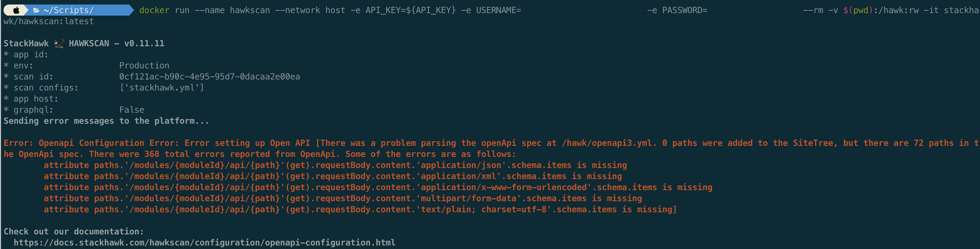The image size is (980, 249).
Task: Click the HAWKSCAN v0.11.11 version text
Action: [116, 44]
